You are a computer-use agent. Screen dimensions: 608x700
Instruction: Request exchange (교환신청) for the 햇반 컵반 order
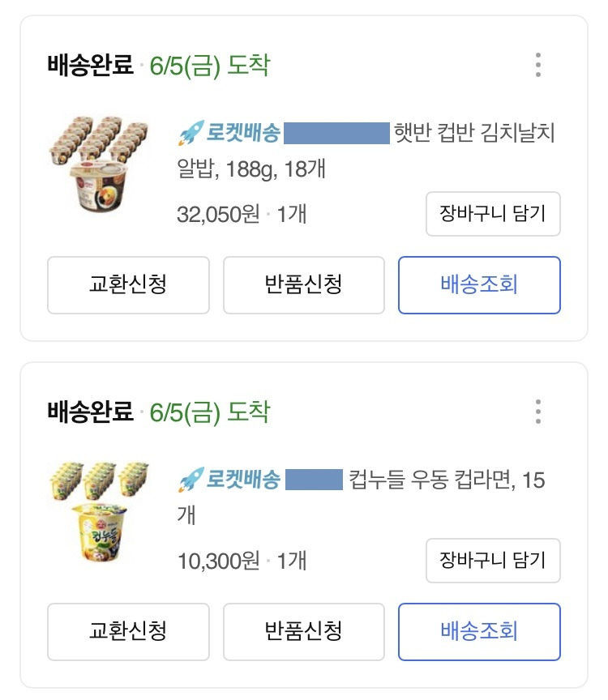pyautogui.click(x=128, y=284)
